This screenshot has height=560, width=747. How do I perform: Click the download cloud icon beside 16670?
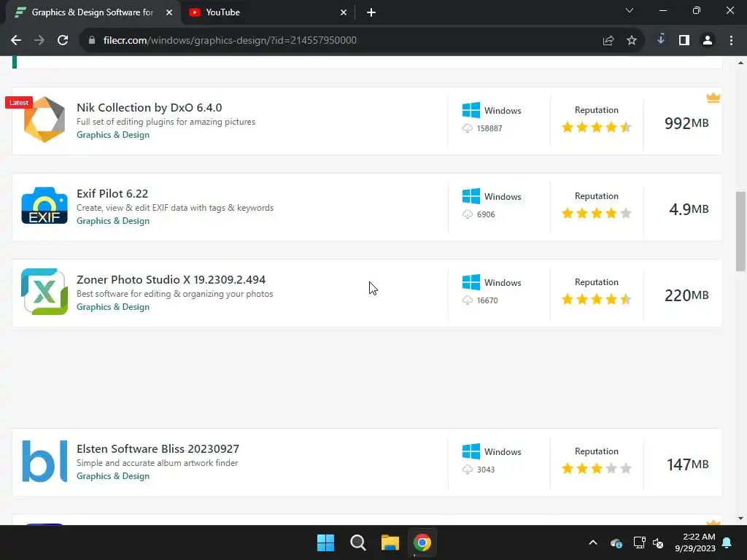point(468,300)
